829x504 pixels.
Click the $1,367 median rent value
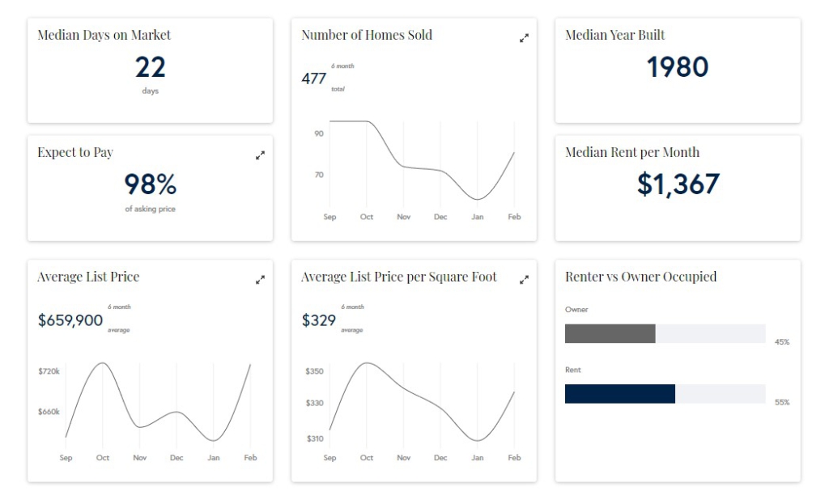click(678, 184)
